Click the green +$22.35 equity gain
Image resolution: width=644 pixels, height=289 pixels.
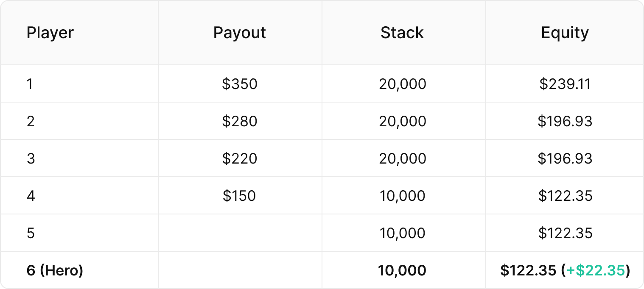596,270
